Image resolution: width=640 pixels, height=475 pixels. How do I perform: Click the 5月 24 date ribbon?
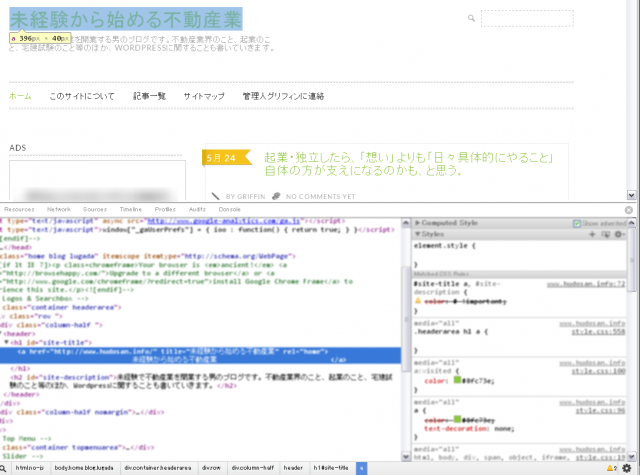227,158
